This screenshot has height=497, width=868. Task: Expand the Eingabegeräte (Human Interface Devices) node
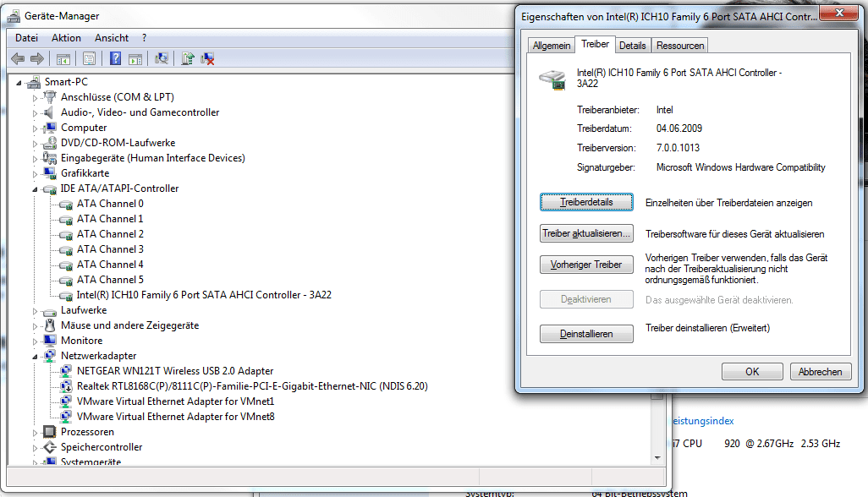[x=35, y=159]
